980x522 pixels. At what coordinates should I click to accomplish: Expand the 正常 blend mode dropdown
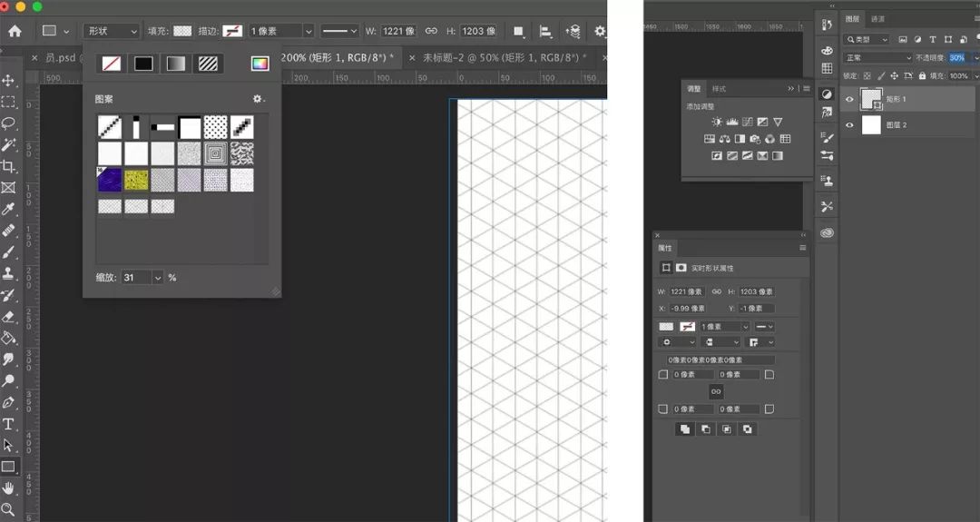[878, 57]
